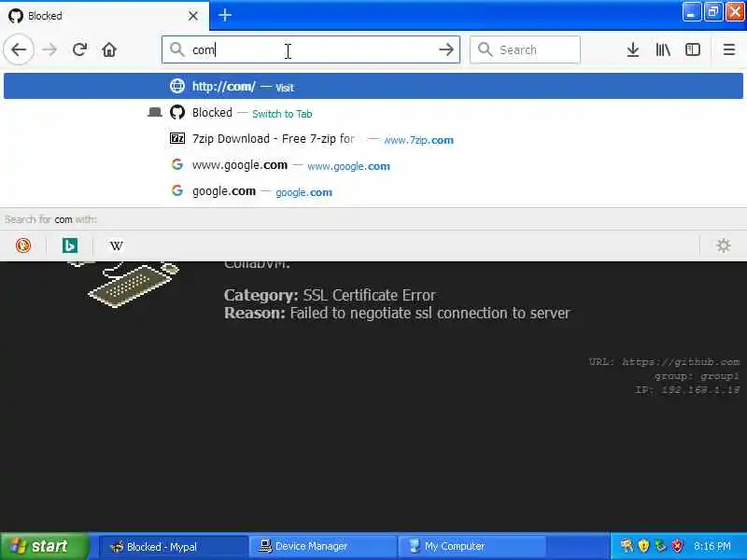Screen dimensions: 747x560
Task: Go back with the back arrow button
Action: pos(19,49)
